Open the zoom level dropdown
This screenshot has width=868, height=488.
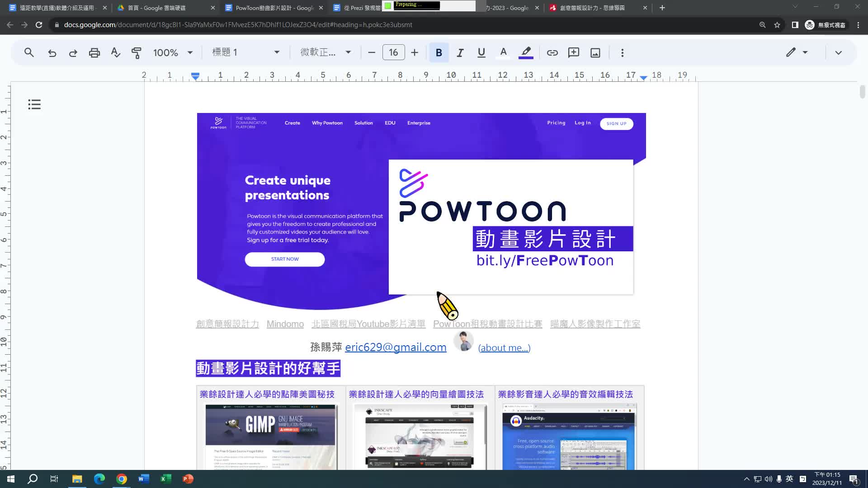coord(173,52)
